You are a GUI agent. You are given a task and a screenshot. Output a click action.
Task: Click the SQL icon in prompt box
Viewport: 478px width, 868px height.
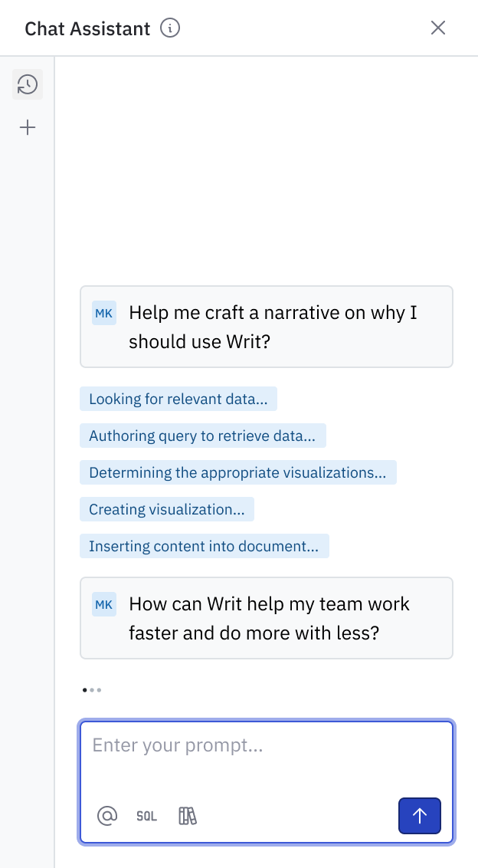click(146, 815)
